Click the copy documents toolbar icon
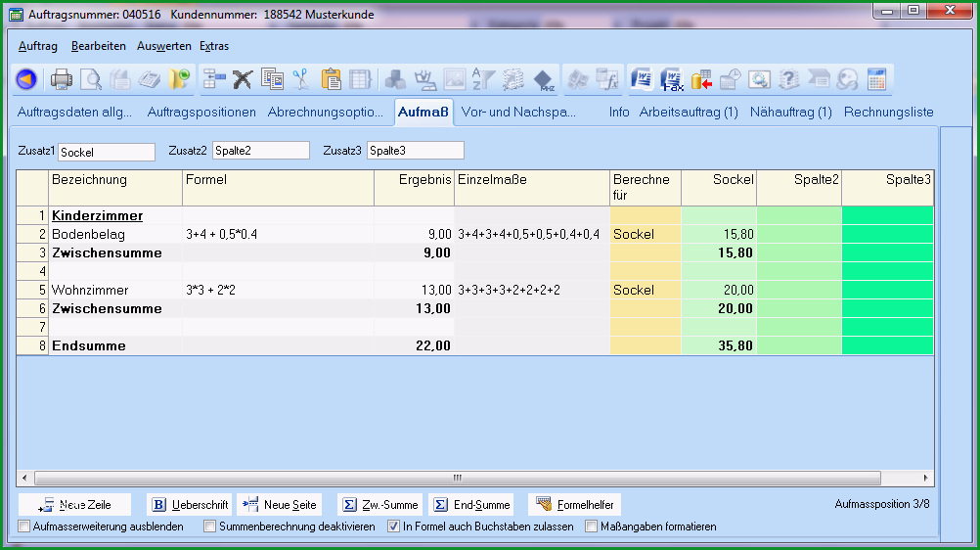This screenshot has width=980, height=550. [x=272, y=79]
